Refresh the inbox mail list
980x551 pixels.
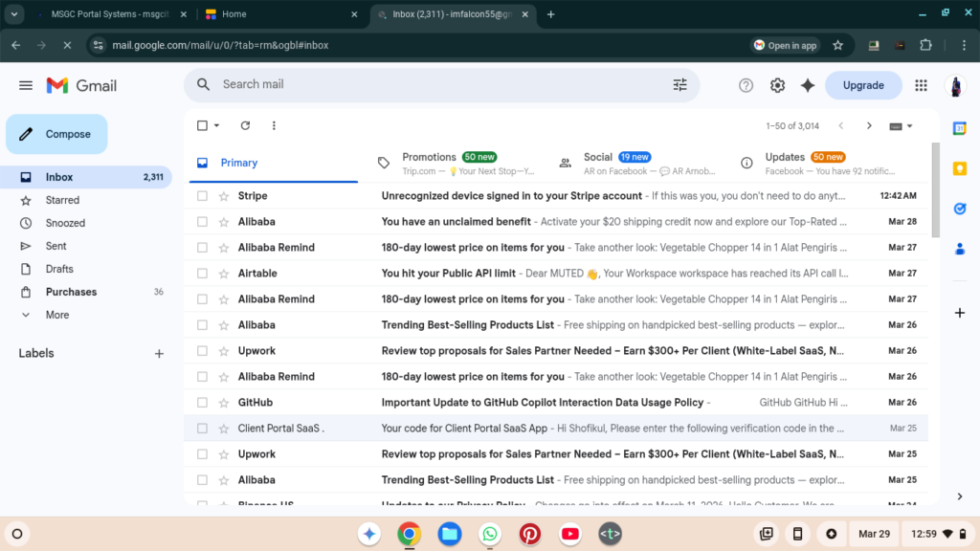click(x=245, y=125)
